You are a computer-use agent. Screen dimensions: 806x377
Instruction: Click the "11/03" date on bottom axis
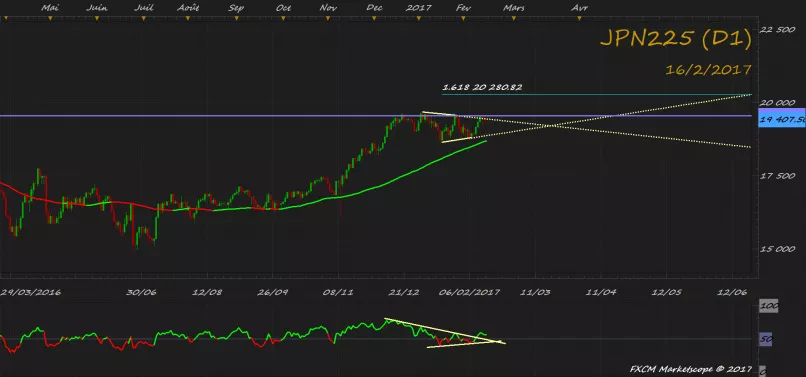pyautogui.click(x=536, y=292)
